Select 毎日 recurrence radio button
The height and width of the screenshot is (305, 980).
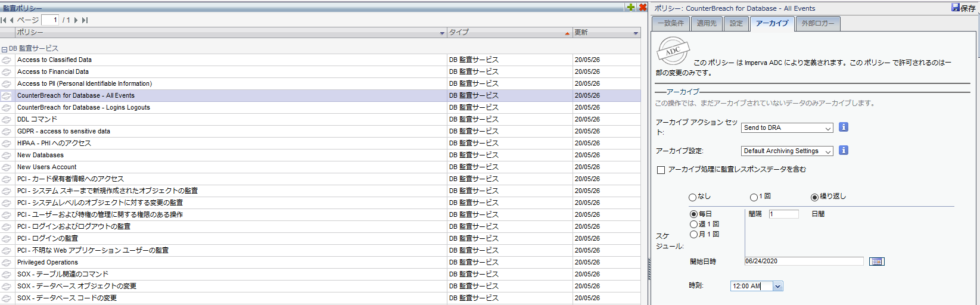tap(693, 214)
